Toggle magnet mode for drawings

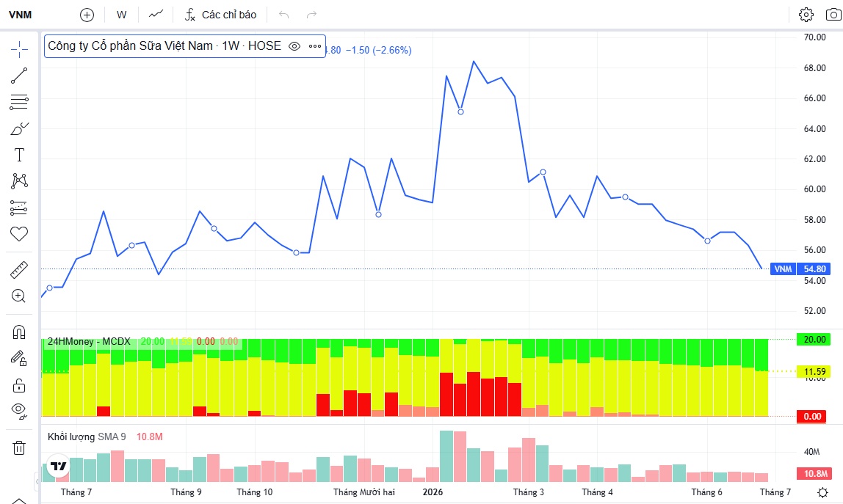click(19, 332)
